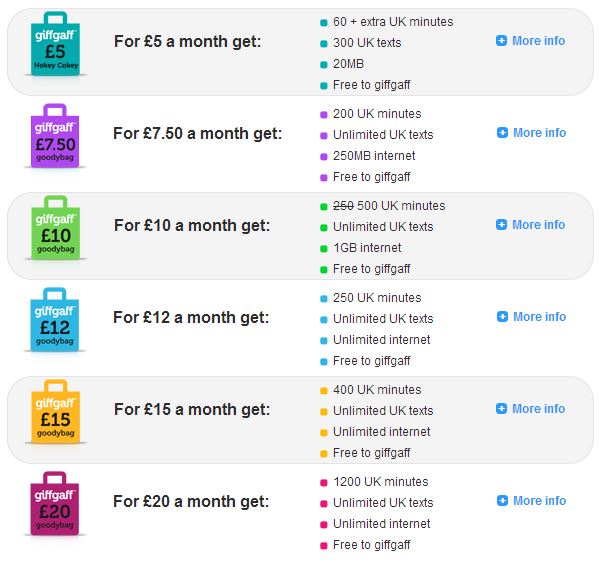Click plus icon beside £15 More info
This screenshot has width=604, height=564.
coord(502,408)
